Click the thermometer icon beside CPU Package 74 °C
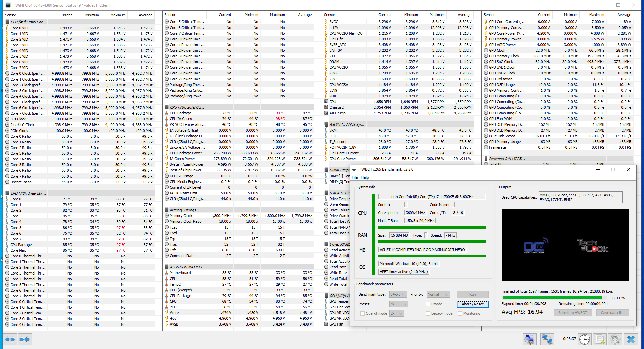 167,113
